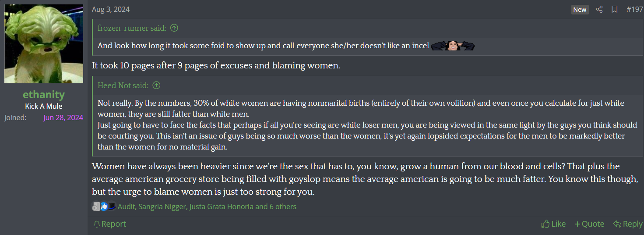Like ethanity's post
The width and height of the screenshot is (644, 235).
pyautogui.click(x=553, y=224)
